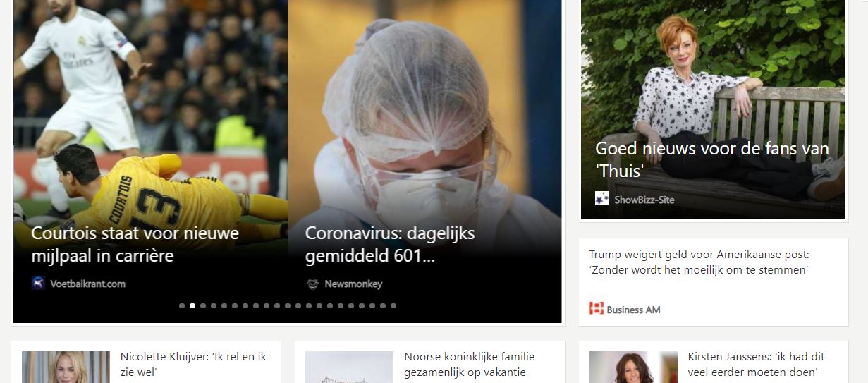
Task: Click the Nicolette Kluijver thumbnail photo
Action: [x=66, y=367]
